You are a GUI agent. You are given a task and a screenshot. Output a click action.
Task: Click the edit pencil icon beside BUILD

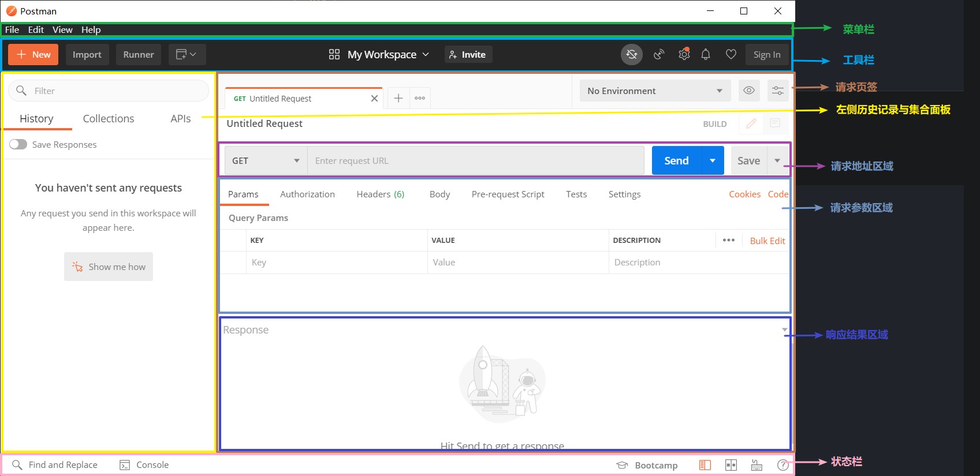[x=751, y=123]
